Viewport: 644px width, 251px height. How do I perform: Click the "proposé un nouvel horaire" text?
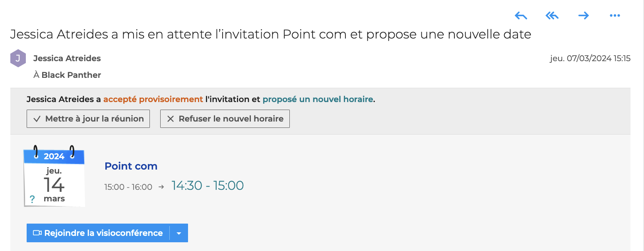point(318,99)
